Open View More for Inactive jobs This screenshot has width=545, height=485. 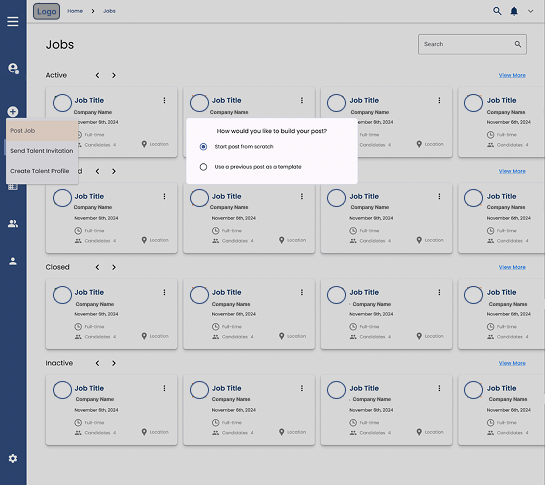(512, 363)
